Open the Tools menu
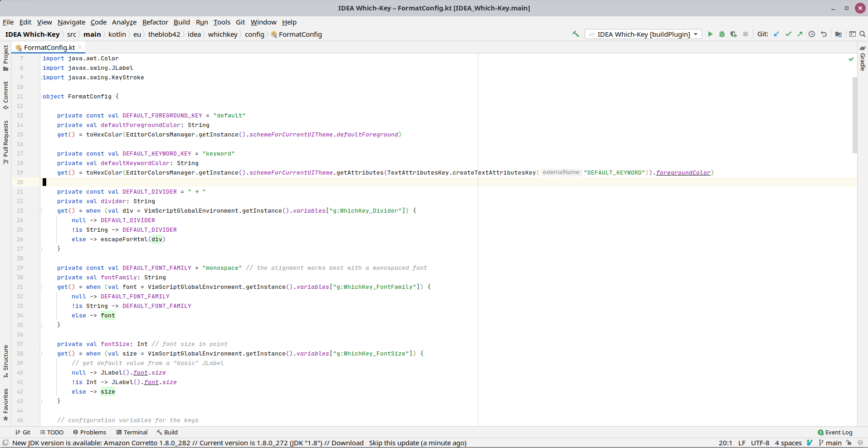 [x=222, y=22]
